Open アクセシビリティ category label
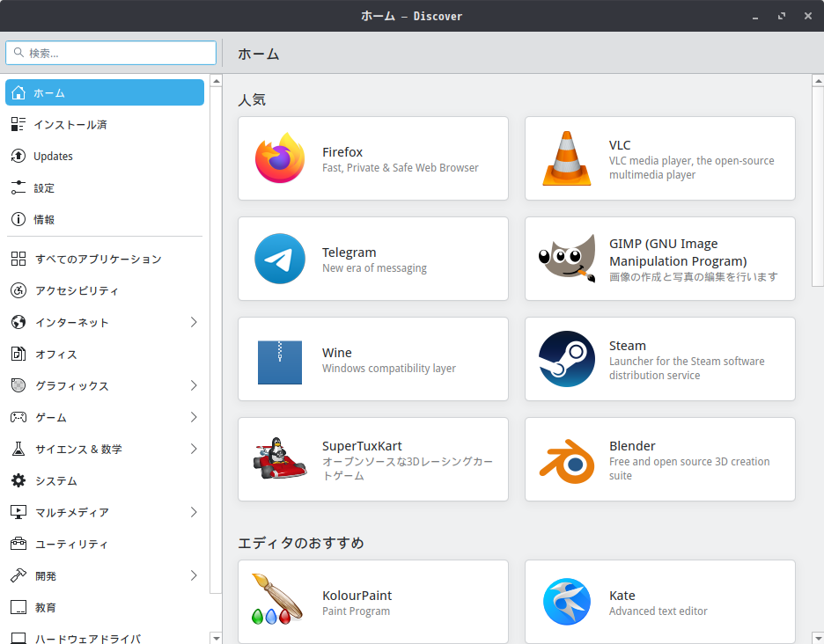 [77, 290]
